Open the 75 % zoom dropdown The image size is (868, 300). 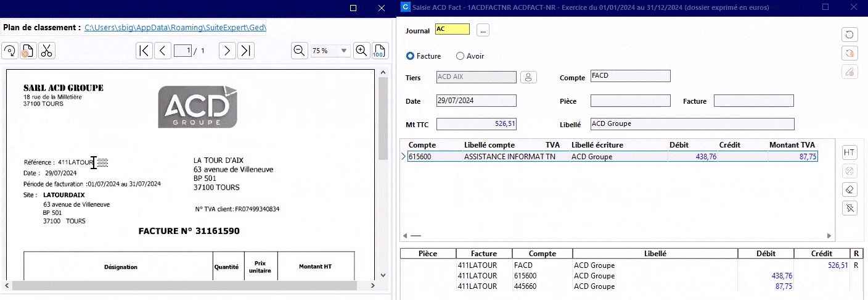pyautogui.click(x=344, y=51)
